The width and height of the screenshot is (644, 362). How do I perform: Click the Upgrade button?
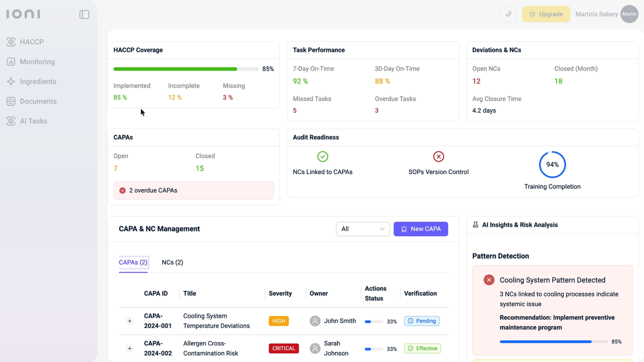click(x=546, y=14)
